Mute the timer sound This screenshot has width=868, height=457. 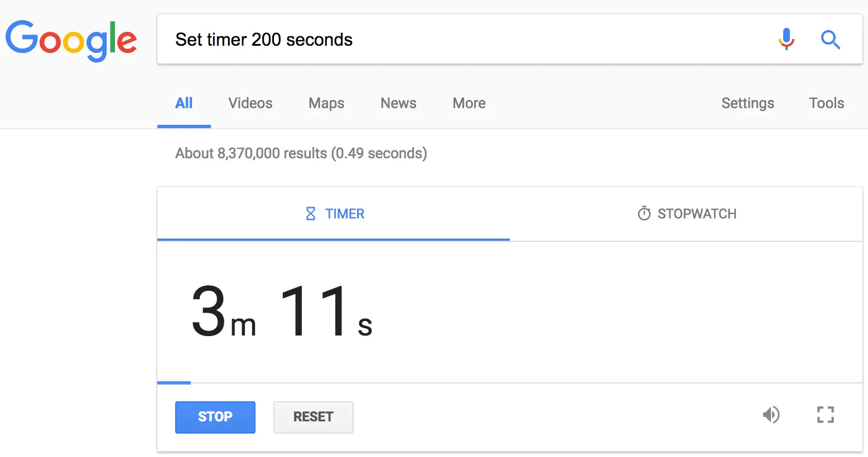[x=771, y=415]
